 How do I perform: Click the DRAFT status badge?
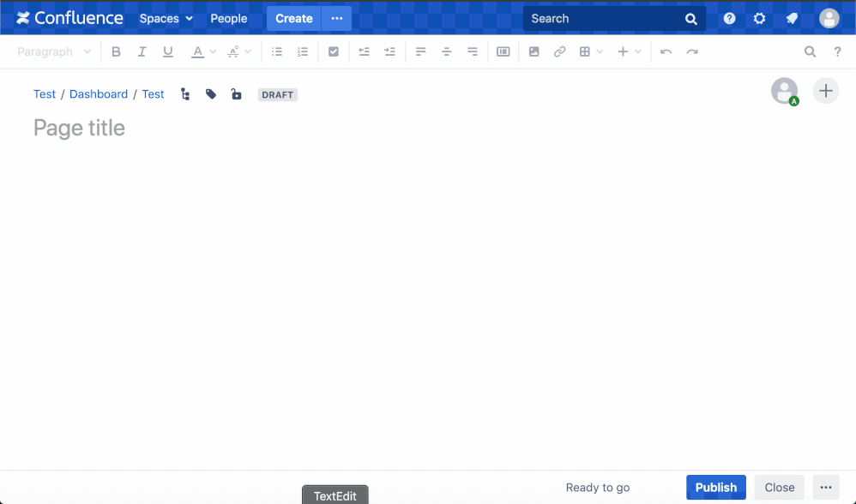(x=277, y=95)
